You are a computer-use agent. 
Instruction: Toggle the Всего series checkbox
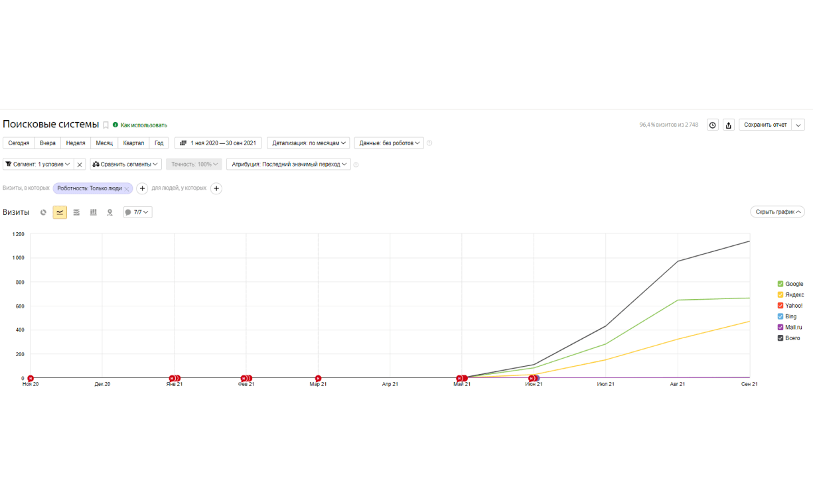point(780,338)
